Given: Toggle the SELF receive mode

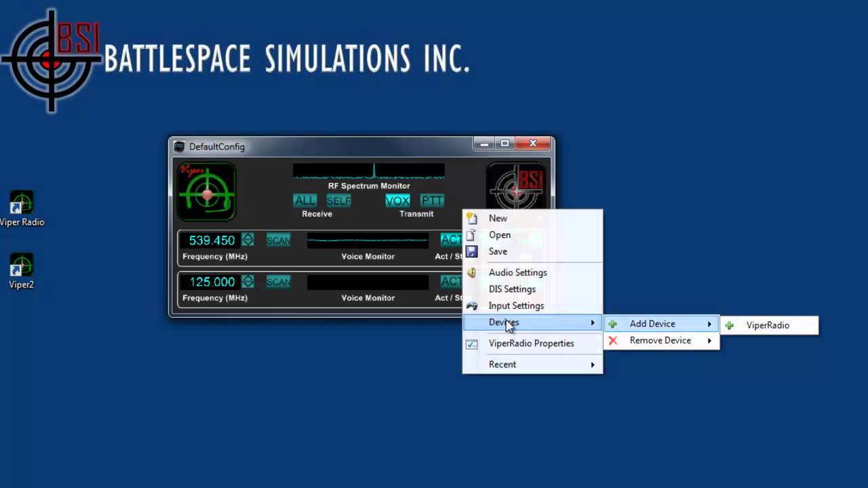Looking at the screenshot, I should [x=338, y=201].
